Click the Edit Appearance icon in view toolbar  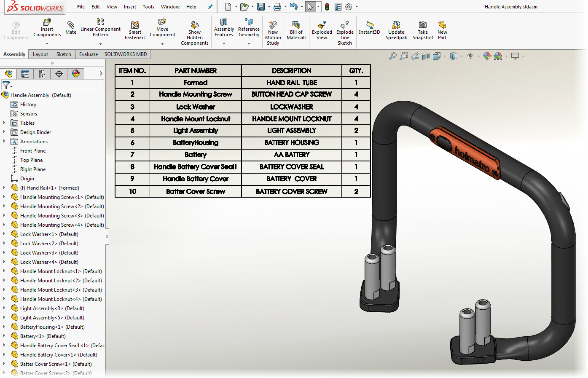(x=487, y=56)
